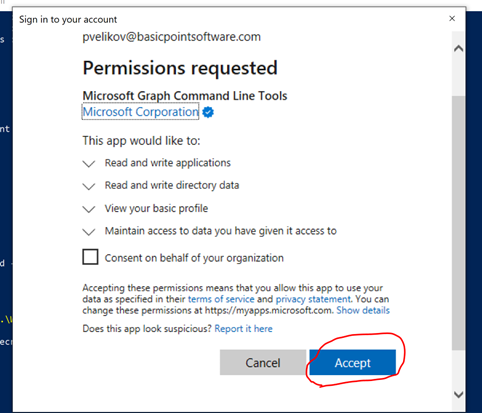
Task: Close the sign-in dialog window
Action: pyautogui.click(x=452, y=19)
